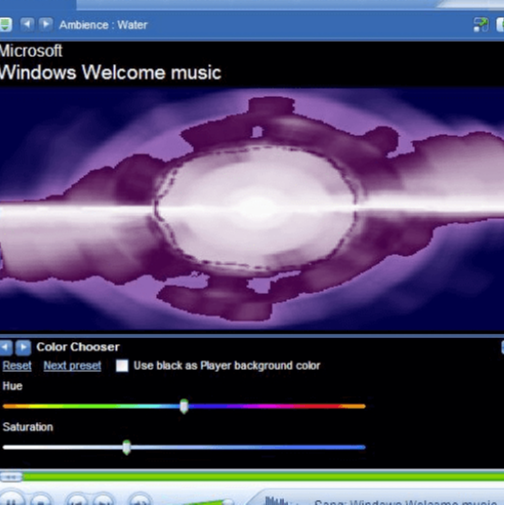
Task: Click the mute speaker button
Action: click(139, 501)
